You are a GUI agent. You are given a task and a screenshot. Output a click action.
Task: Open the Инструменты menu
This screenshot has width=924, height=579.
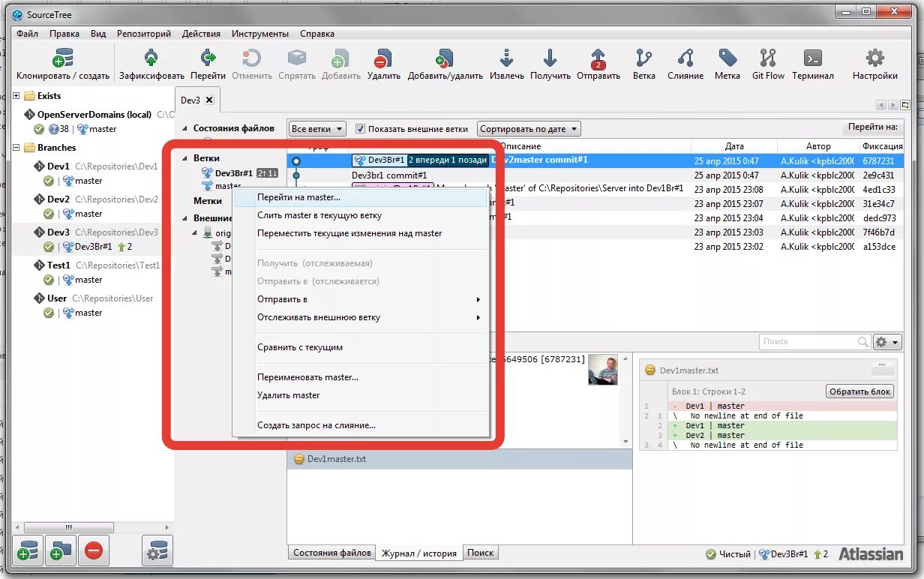pyautogui.click(x=260, y=34)
